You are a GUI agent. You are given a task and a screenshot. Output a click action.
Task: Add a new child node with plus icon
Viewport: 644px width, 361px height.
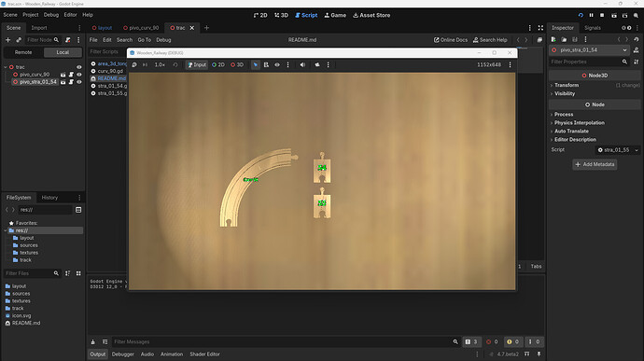pos(7,40)
